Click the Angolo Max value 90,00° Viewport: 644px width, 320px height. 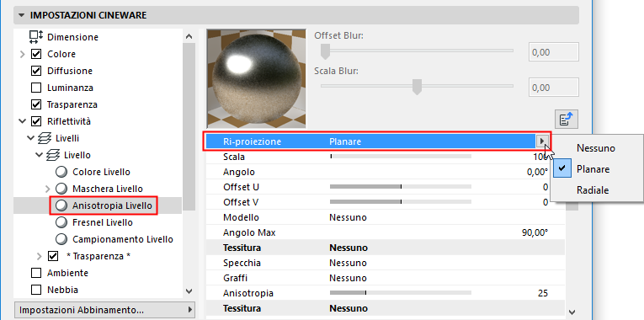[535, 232]
